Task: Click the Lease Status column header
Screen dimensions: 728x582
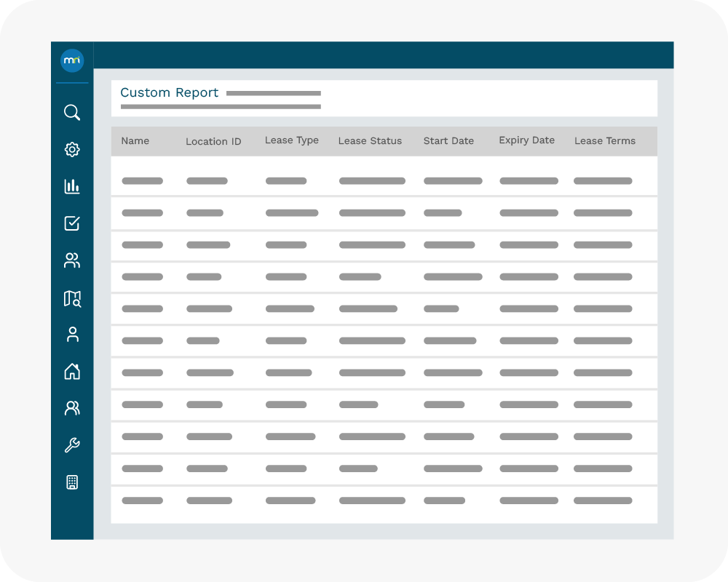Action: coord(370,141)
